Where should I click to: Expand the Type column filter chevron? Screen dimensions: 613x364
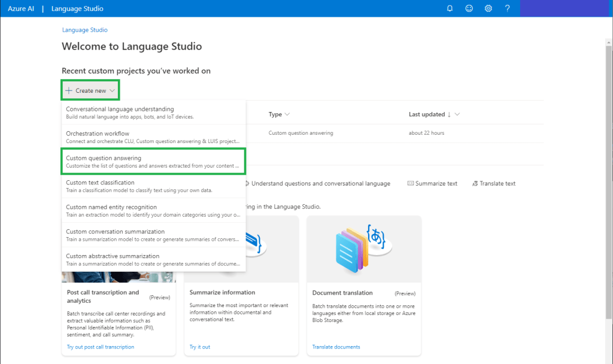point(287,114)
